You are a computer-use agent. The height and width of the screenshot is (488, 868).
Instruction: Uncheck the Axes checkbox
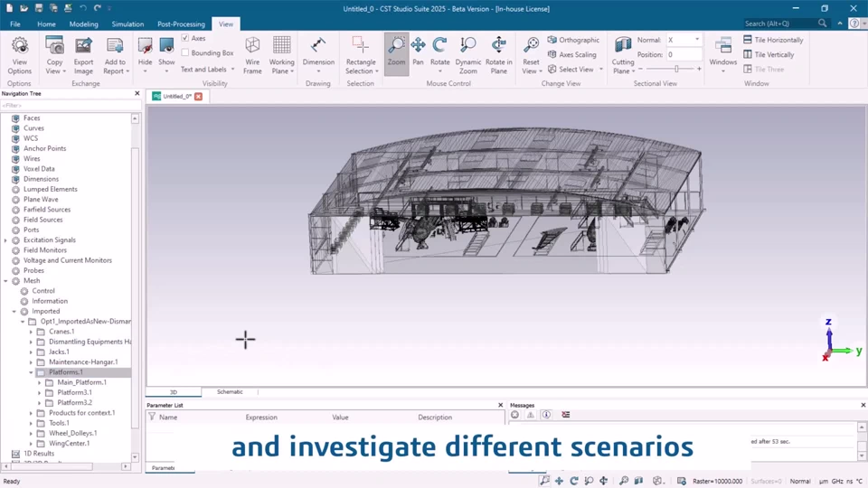point(185,38)
